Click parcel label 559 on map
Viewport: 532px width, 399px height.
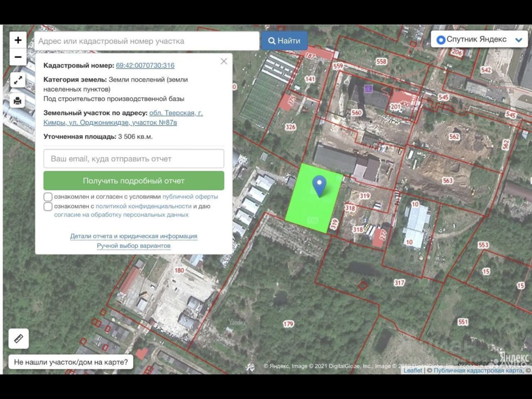tap(338, 66)
